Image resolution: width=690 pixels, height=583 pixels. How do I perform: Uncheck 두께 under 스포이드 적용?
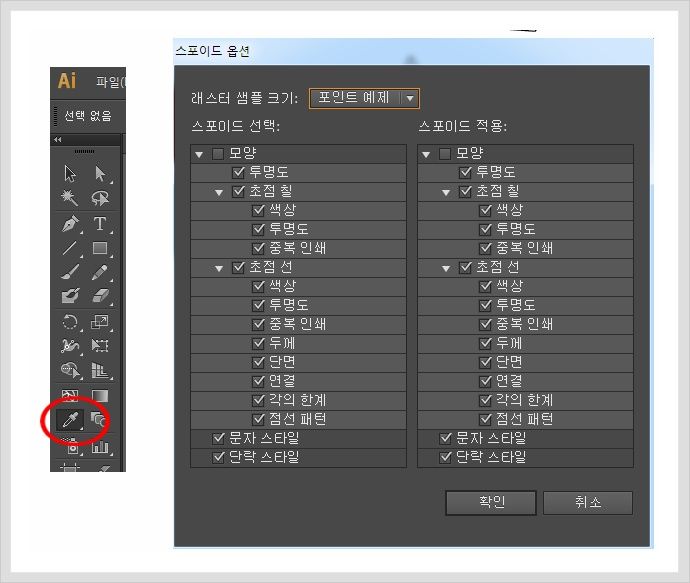pyautogui.click(x=485, y=343)
